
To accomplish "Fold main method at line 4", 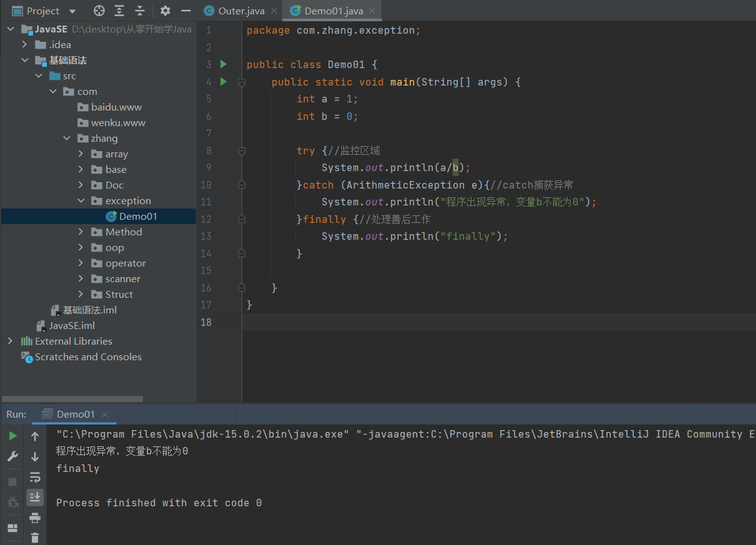I will (242, 82).
